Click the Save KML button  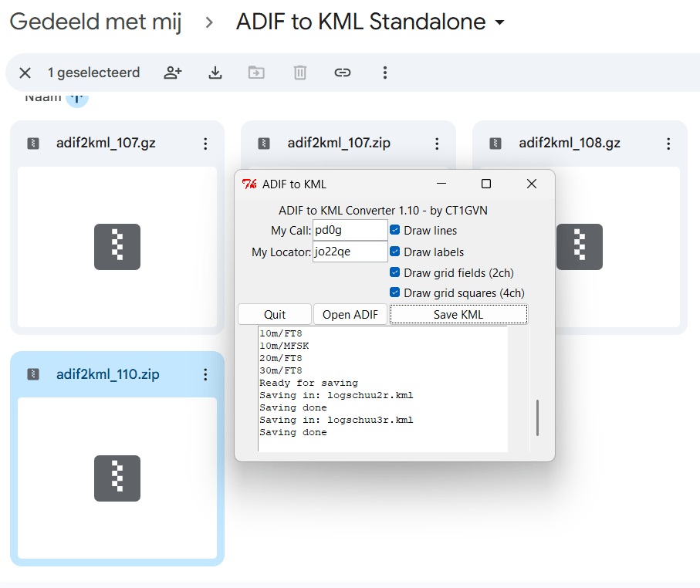(x=458, y=314)
